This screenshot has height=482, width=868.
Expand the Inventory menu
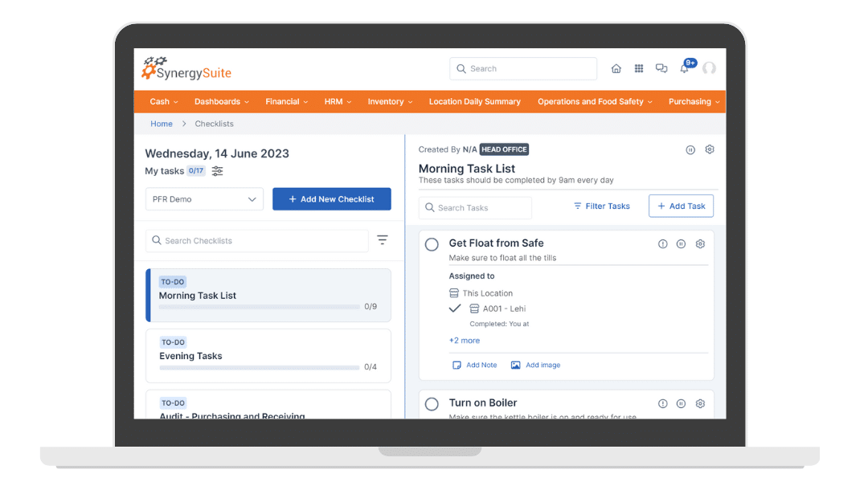coord(389,101)
